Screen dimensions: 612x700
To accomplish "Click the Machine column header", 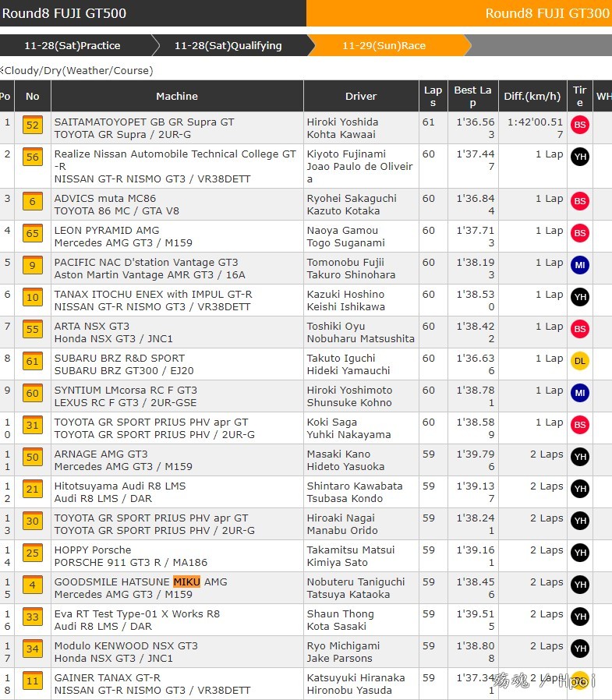I will click(177, 97).
